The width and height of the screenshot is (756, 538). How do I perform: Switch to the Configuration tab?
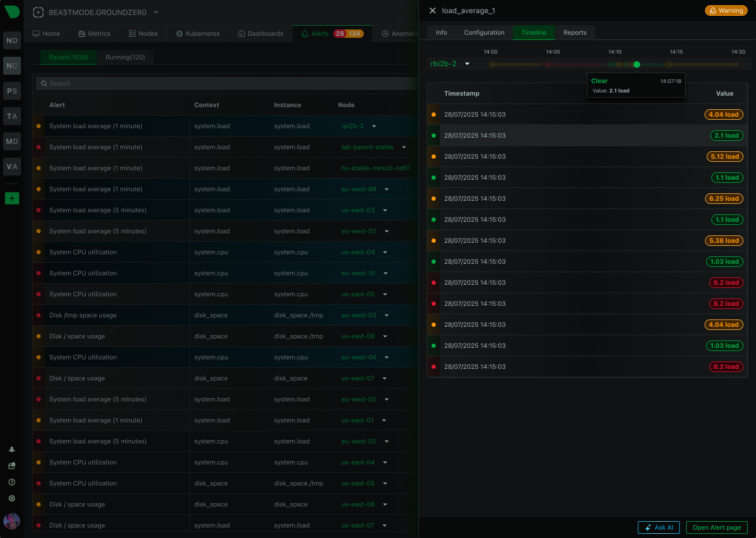(x=484, y=33)
